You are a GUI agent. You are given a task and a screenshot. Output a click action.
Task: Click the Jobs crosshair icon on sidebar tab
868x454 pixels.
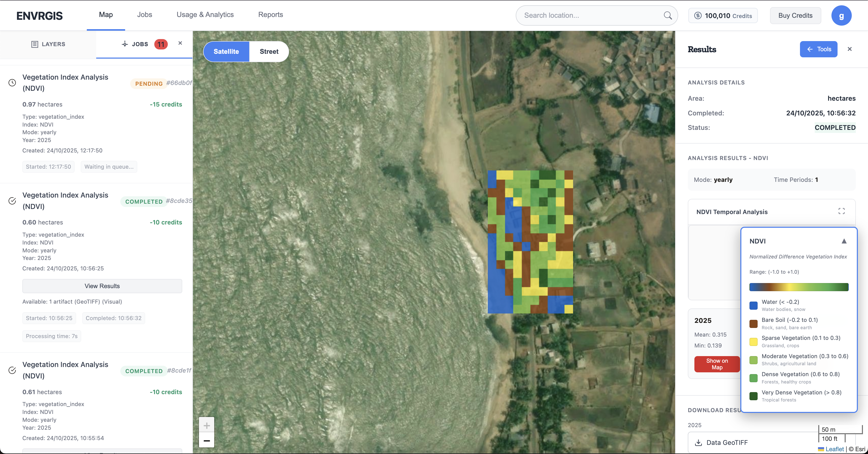point(124,44)
